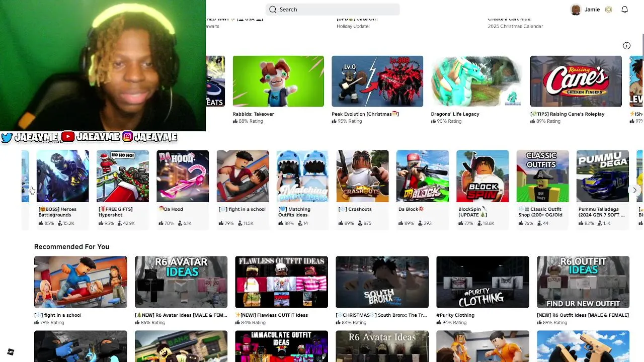Open Peak Evolution [Christmas] thumbnail

pyautogui.click(x=377, y=81)
